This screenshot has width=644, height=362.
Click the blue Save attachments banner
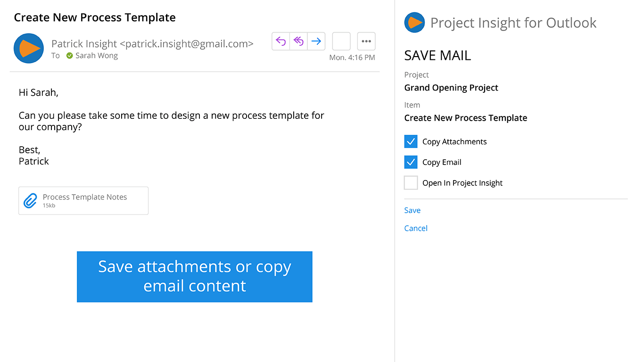pos(194,276)
